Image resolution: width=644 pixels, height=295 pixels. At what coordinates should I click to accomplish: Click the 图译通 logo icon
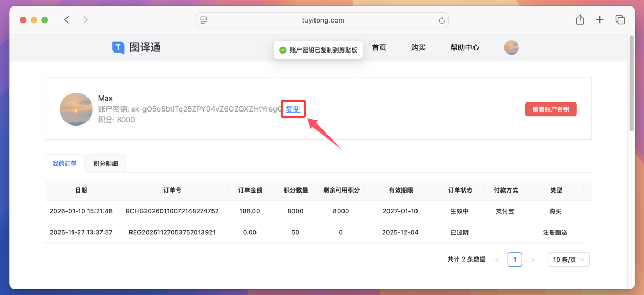118,48
